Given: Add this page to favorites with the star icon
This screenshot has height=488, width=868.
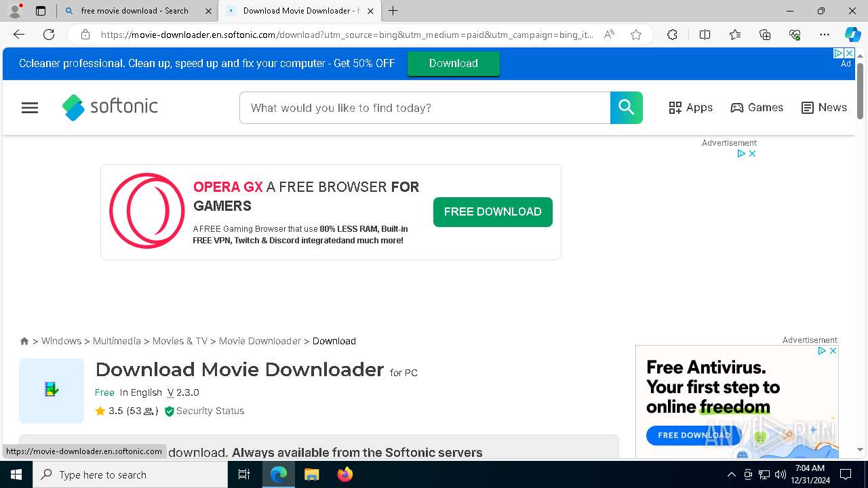Looking at the screenshot, I should pos(636,35).
